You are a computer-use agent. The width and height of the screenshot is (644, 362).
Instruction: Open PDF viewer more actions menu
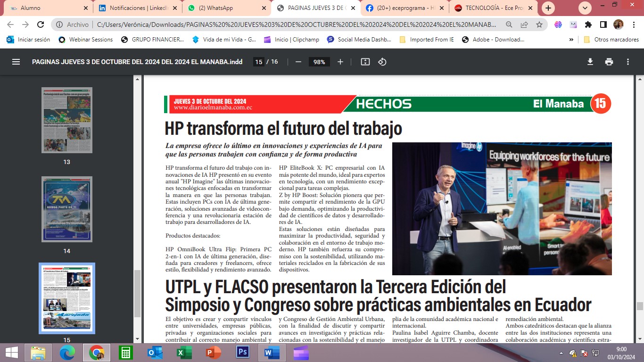pos(628,62)
